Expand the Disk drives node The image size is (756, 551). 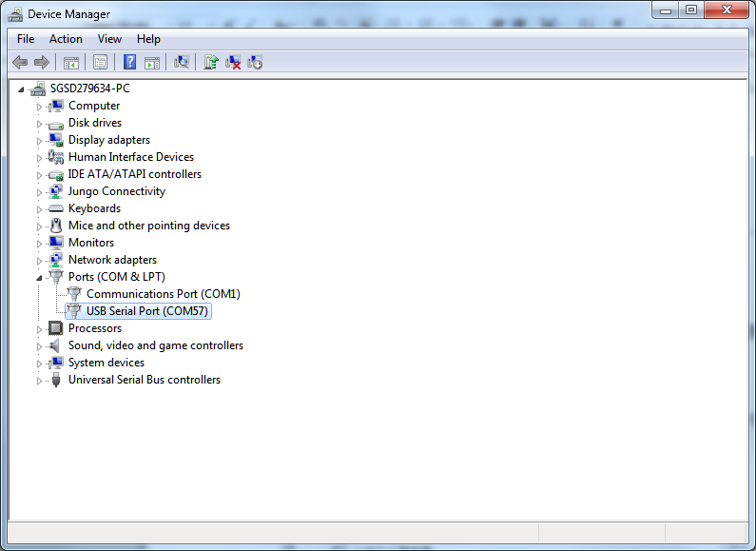point(40,124)
